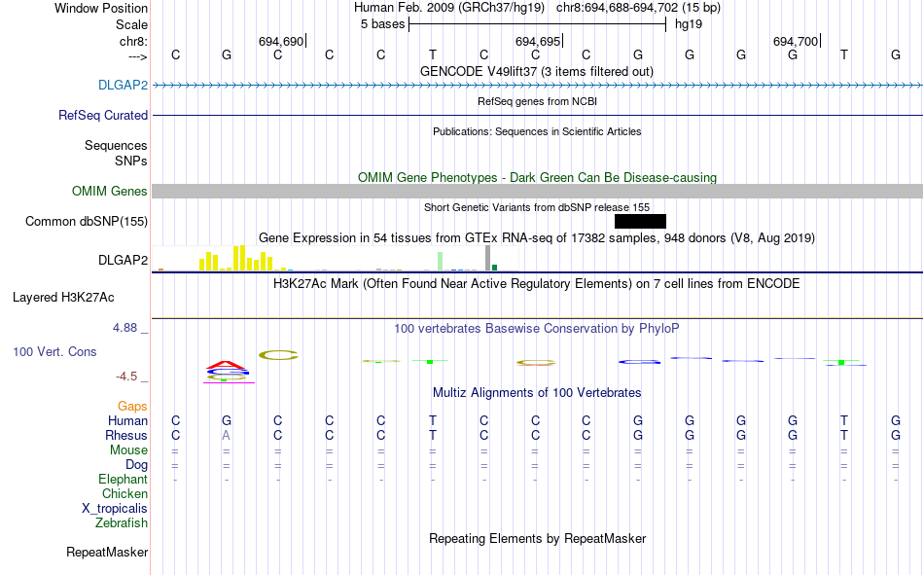The width and height of the screenshot is (924, 575).
Task: Select the OMIM Genes track label
Action: [x=110, y=191]
